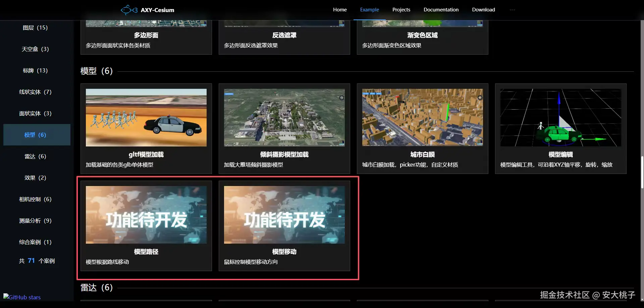Click the GitHub stars badge in the sidebar
Viewport: 644px width, 308px height.
(x=21, y=297)
